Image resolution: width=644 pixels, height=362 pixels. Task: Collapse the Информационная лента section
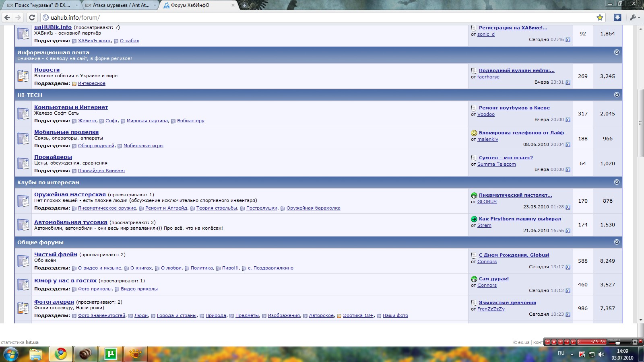coord(617,52)
